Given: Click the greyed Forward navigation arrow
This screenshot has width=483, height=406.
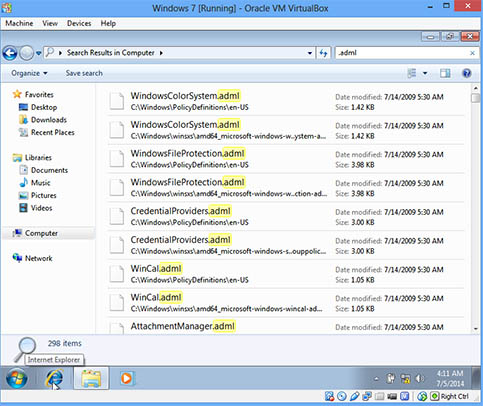Looking at the screenshot, I should click(26, 53).
